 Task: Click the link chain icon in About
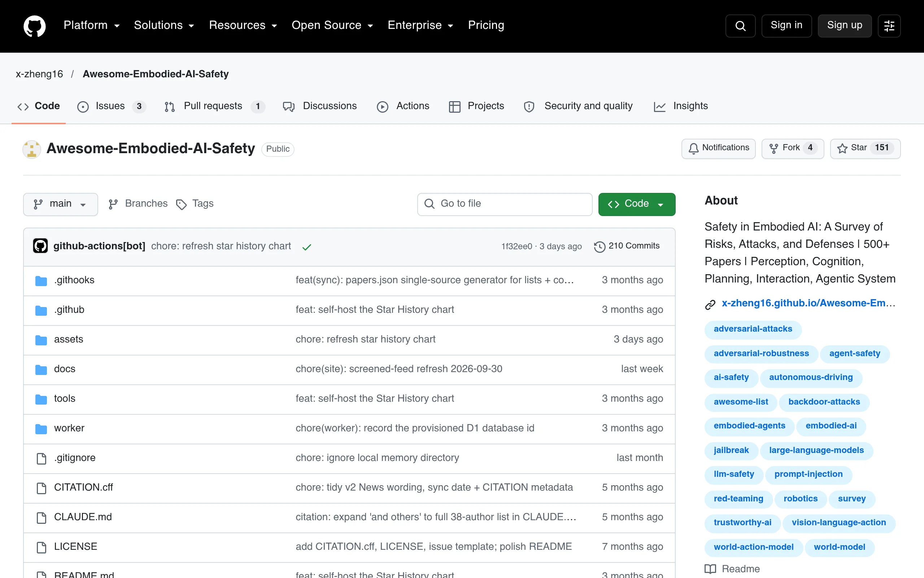tap(710, 304)
